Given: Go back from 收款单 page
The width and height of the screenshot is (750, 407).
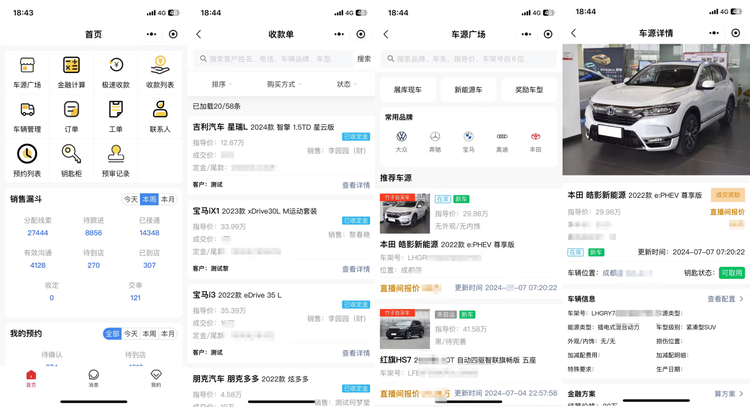Looking at the screenshot, I should (199, 34).
